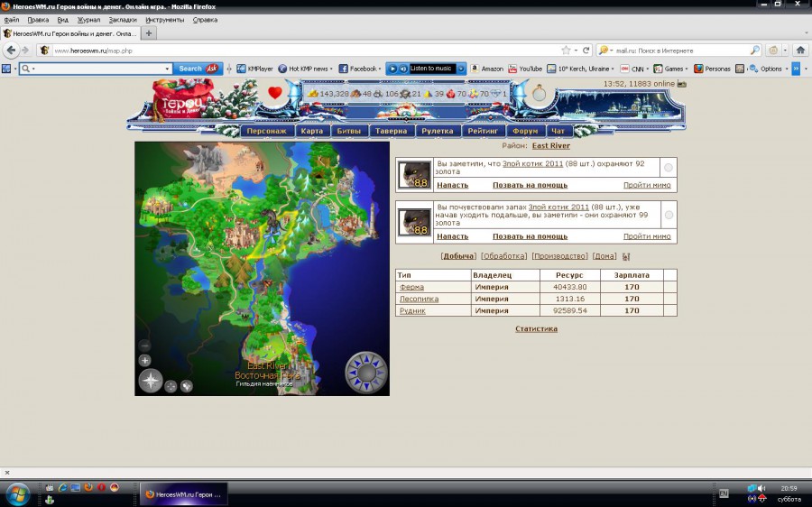Open the Журнал menu
This screenshot has width=812, height=507.
click(88, 20)
